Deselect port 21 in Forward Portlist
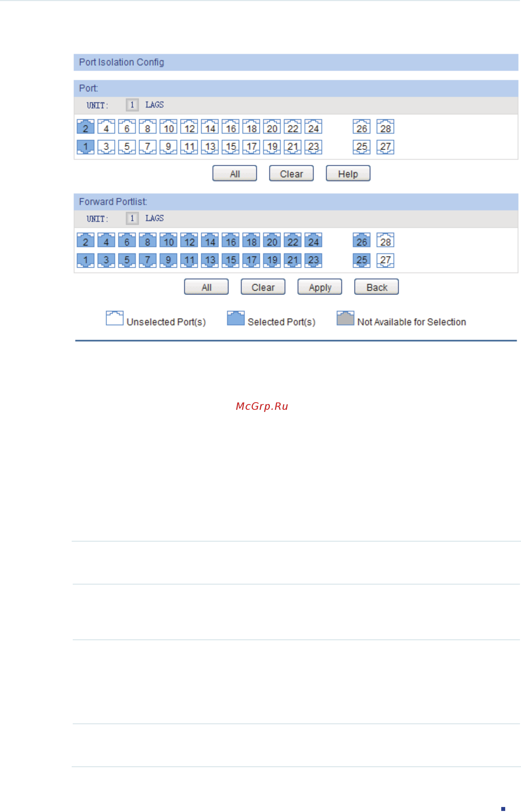 coord(293,261)
